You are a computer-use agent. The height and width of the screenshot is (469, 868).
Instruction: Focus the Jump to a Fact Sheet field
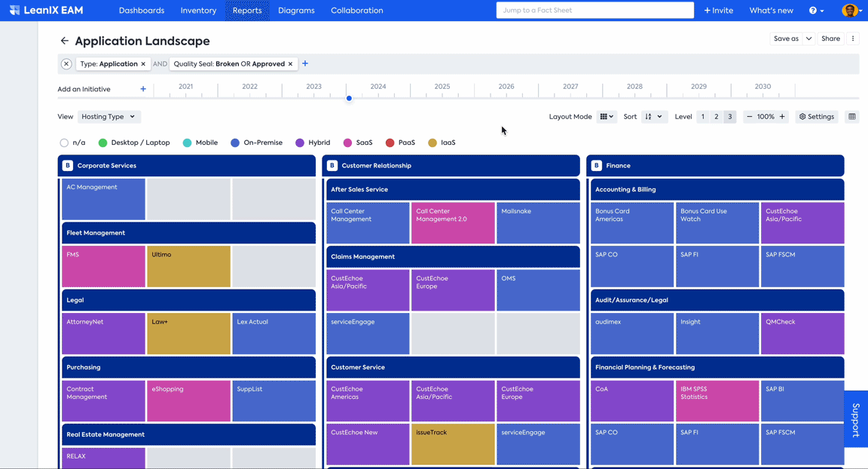pyautogui.click(x=595, y=10)
